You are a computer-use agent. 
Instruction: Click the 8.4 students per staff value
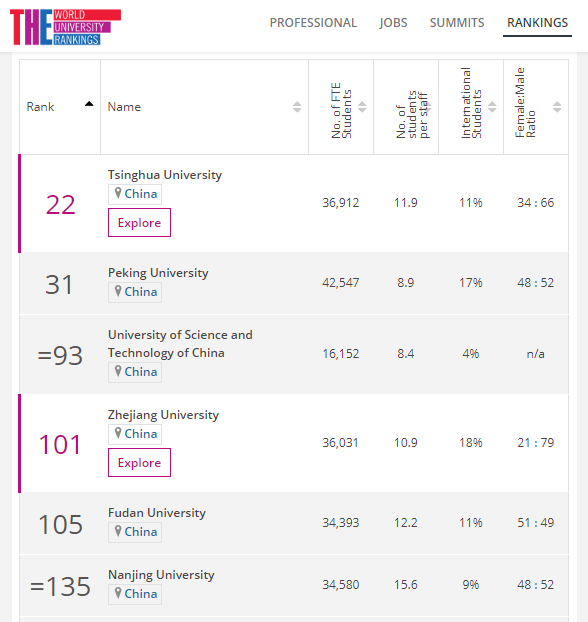pos(406,353)
